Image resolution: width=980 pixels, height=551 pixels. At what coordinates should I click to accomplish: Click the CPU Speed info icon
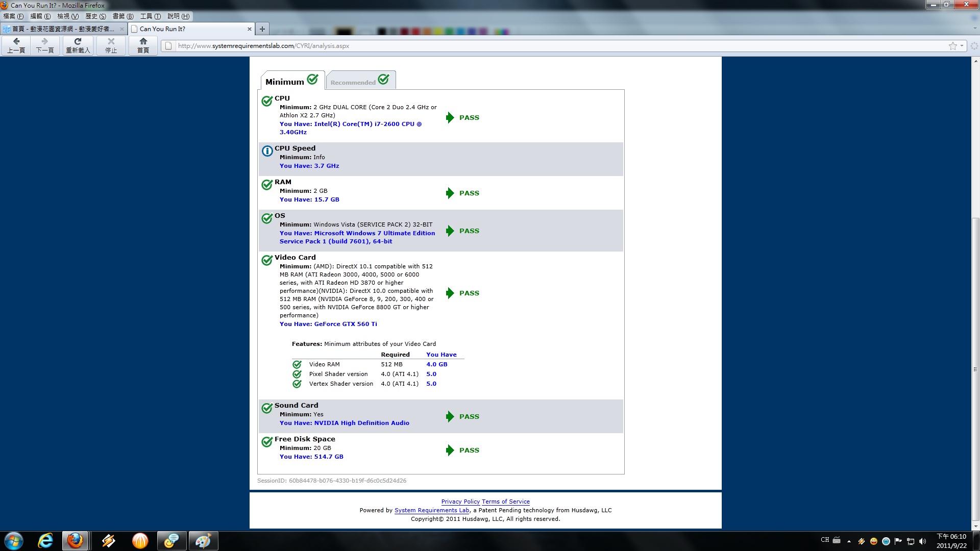[267, 151]
